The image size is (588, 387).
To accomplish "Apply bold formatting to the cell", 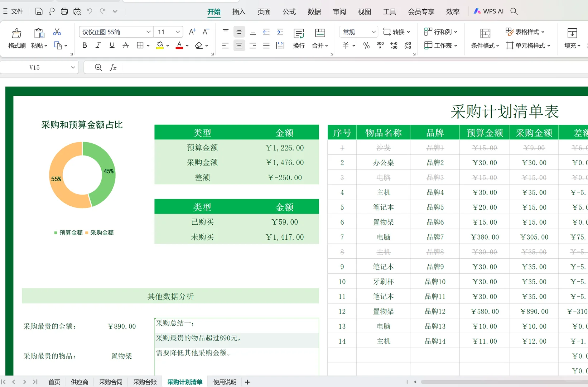I will pos(85,45).
